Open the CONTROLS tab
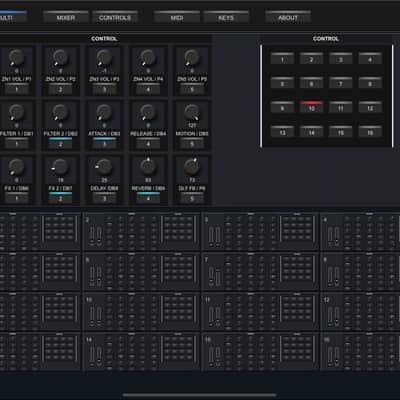 115,17
